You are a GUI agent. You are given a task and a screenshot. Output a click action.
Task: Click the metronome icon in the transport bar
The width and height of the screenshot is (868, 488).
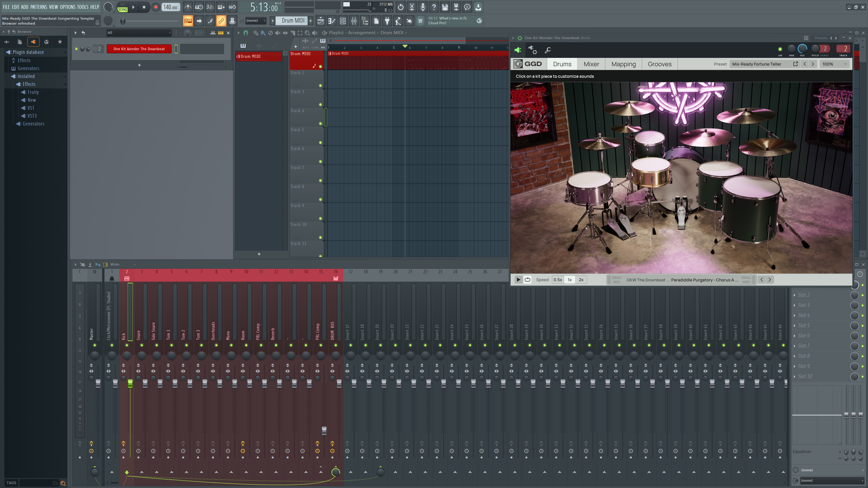coord(188,7)
